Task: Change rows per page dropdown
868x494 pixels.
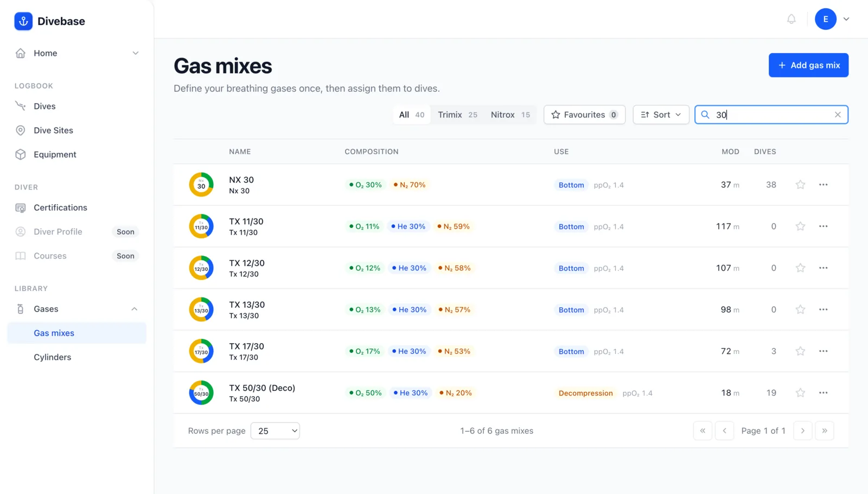Action: pyautogui.click(x=275, y=430)
